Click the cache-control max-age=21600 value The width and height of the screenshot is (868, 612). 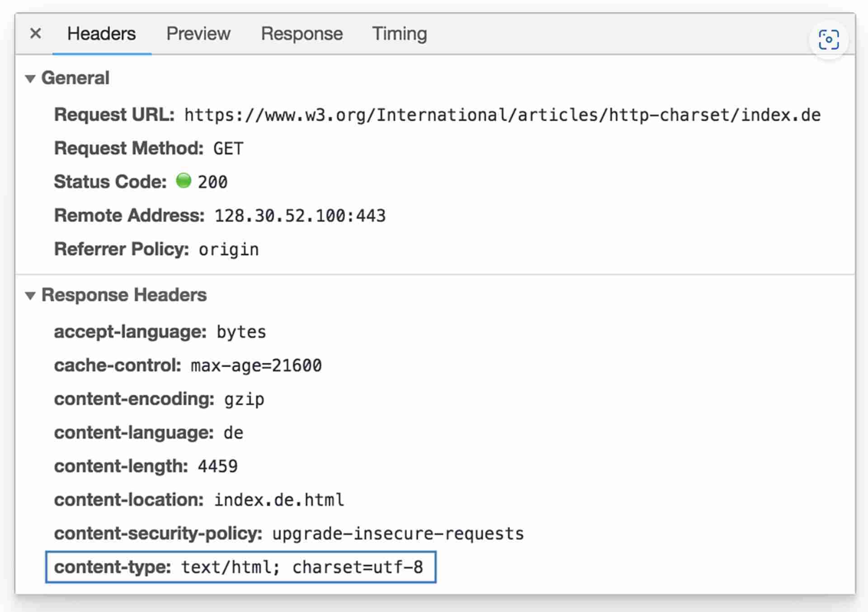click(256, 365)
